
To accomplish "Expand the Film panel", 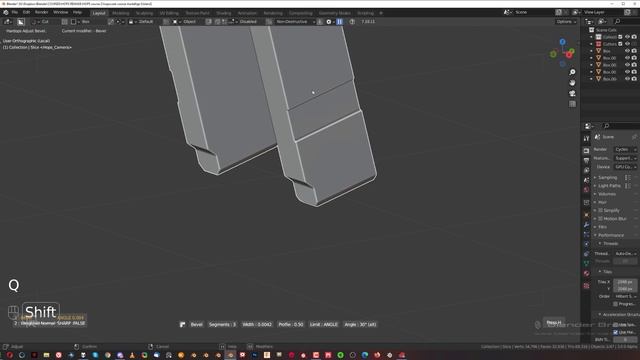I will (601, 227).
